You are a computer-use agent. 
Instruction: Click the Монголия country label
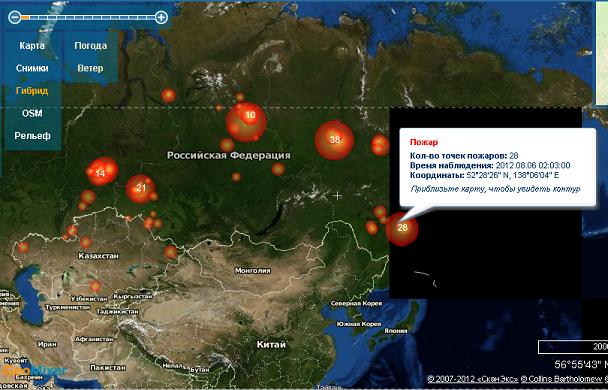click(x=253, y=271)
